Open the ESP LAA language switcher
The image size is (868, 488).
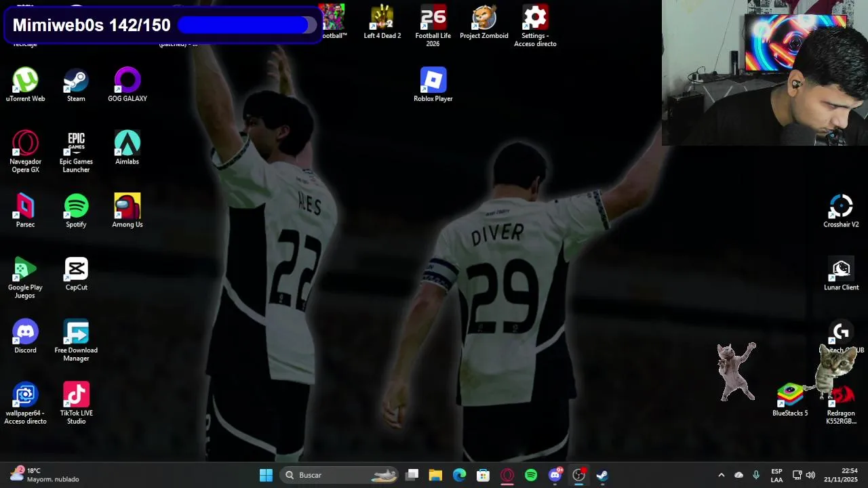click(x=776, y=475)
